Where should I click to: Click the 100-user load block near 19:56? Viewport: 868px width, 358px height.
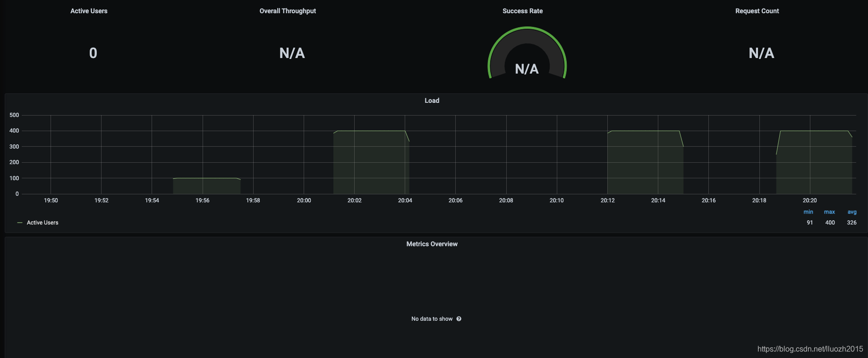(x=207, y=186)
